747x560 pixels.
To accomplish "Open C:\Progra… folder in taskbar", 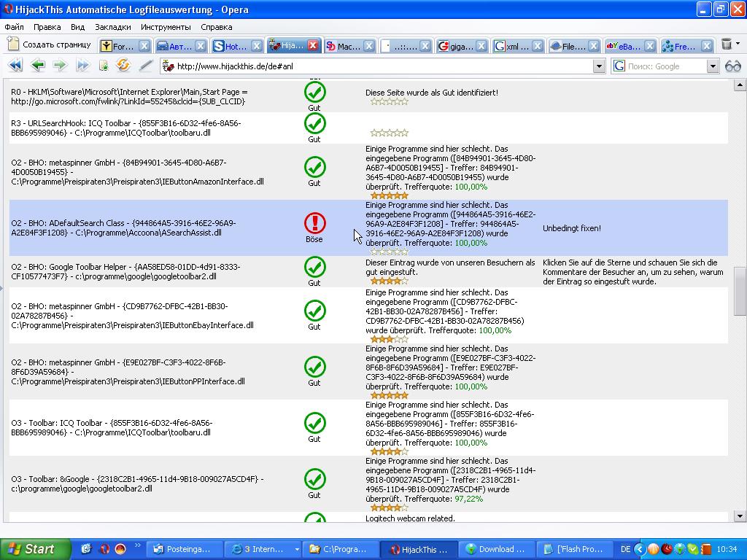I will point(340,549).
